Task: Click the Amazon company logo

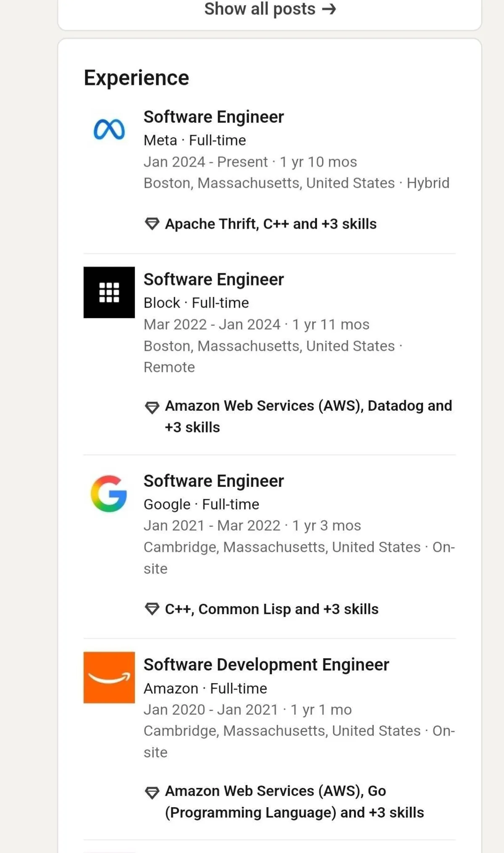Action: point(109,677)
